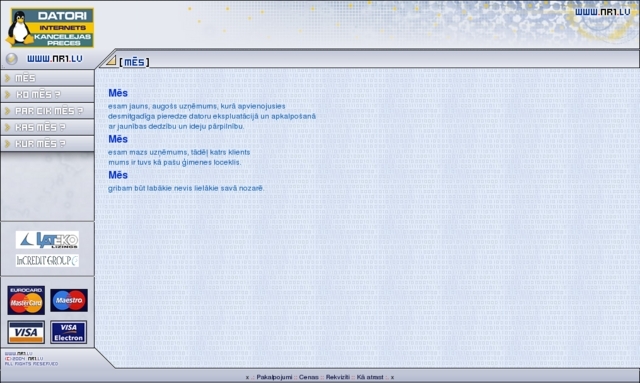
Task: Open the Kā atrast footer link
Action: click(370, 377)
